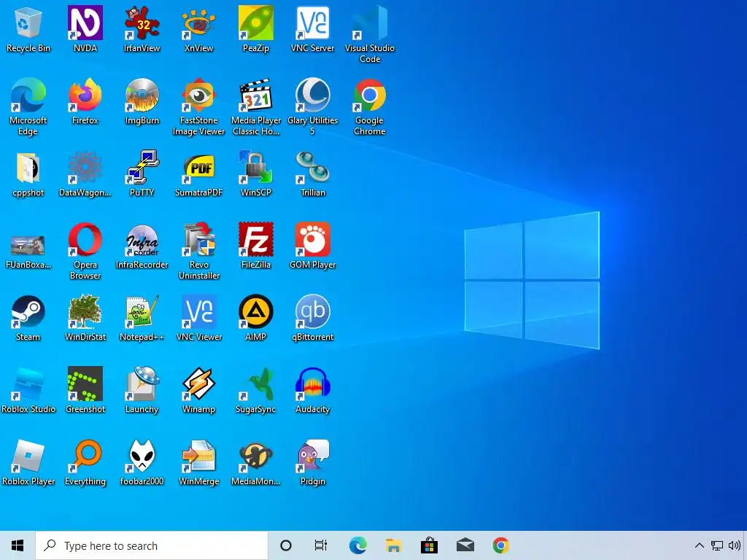Open Task View on the taskbar

[x=321, y=545]
